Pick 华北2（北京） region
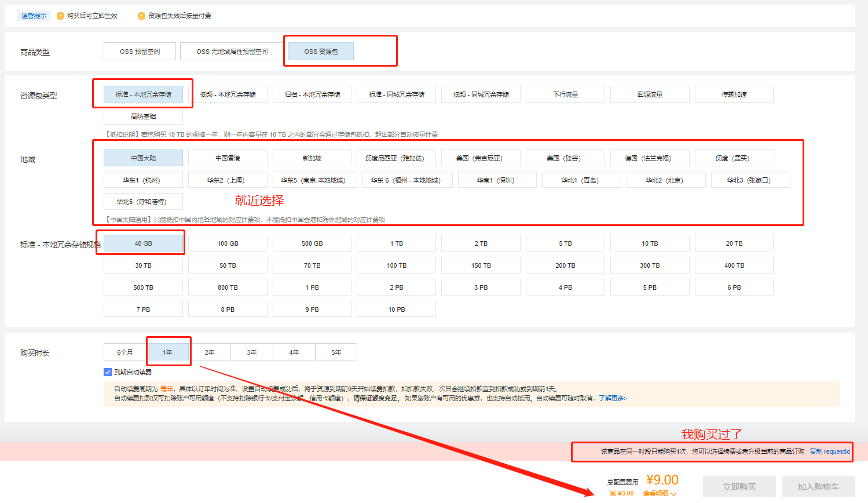The width and height of the screenshot is (868, 503). pyautogui.click(x=666, y=180)
